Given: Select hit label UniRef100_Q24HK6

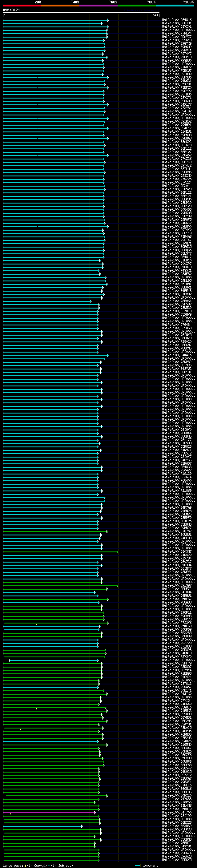Looking at the screenshot, I should point(177,741).
